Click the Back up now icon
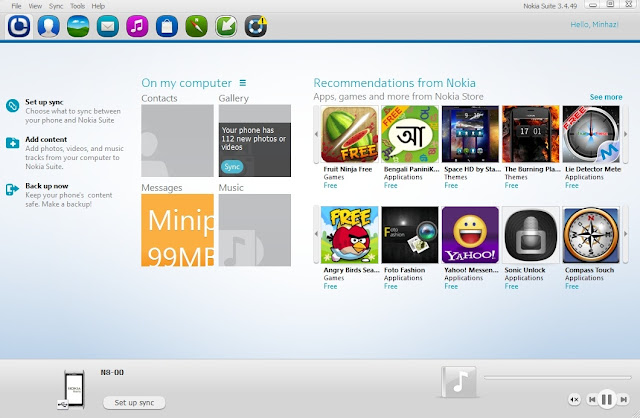 tap(13, 189)
